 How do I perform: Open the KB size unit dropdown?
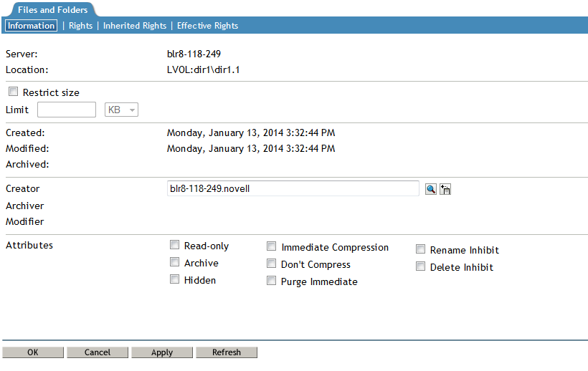coord(122,110)
